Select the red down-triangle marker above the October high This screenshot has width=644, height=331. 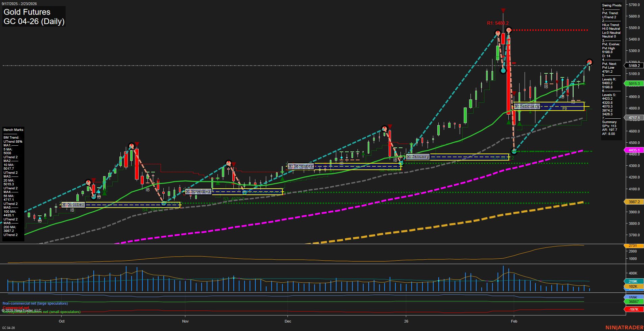[137, 144]
